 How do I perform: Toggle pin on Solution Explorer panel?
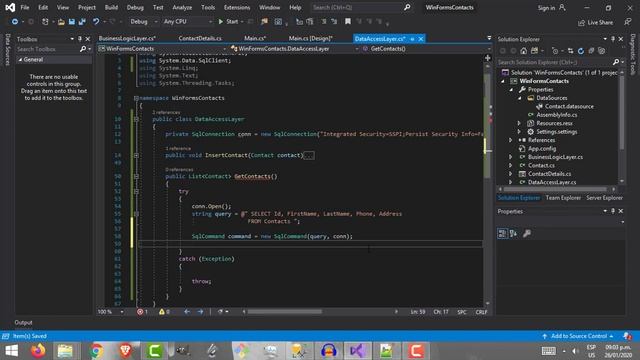point(613,39)
